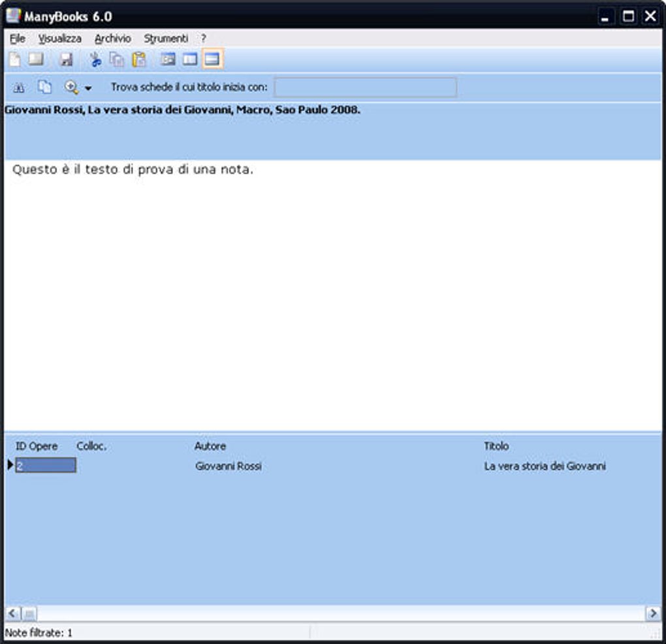Viewport: 666px width, 644px height.
Task: Click the duplicate card icon on second toolbar
Action: (44, 86)
